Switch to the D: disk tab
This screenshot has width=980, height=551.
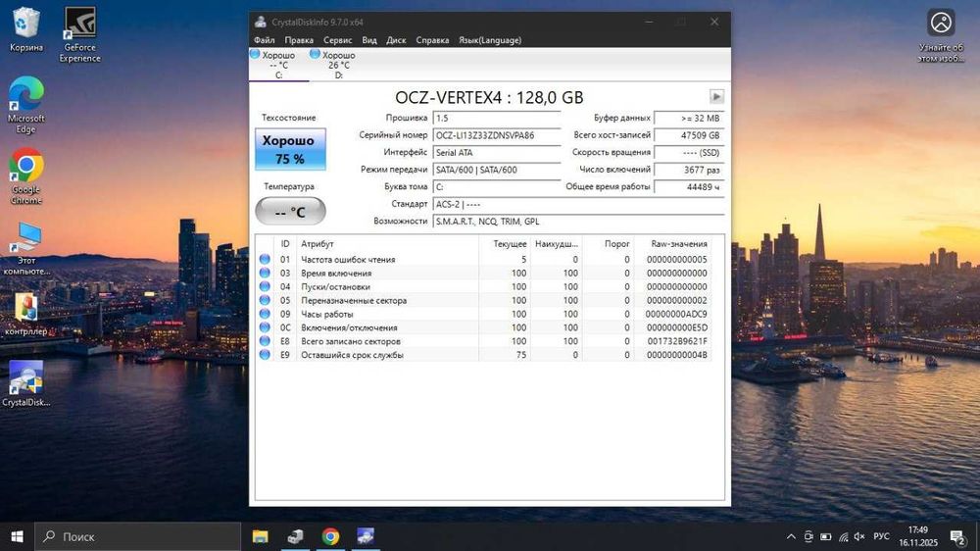click(338, 65)
